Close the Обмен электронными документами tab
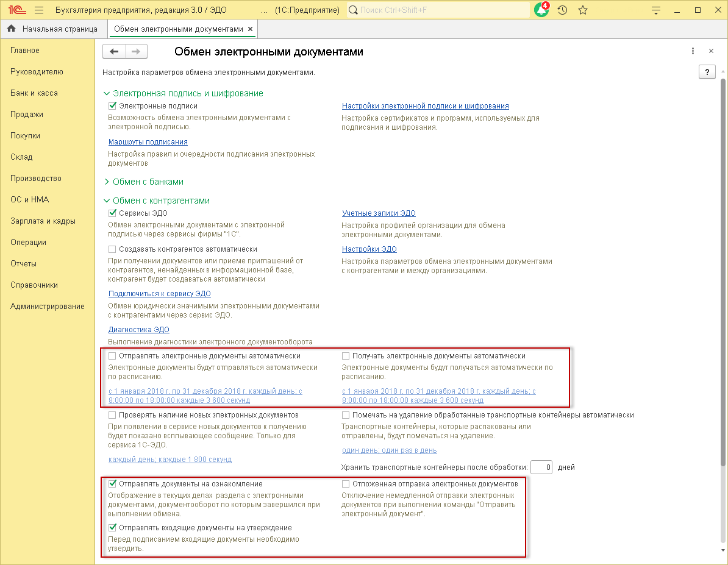Image resolution: width=728 pixels, height=565 pixels. [250, 29]
